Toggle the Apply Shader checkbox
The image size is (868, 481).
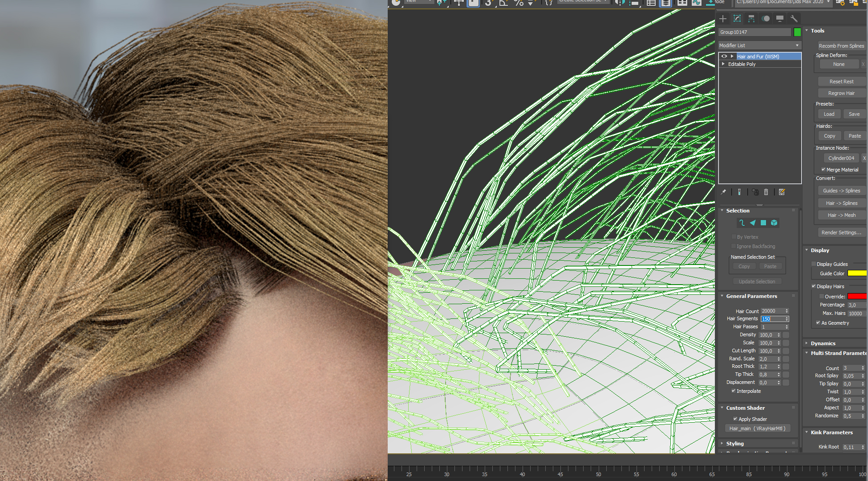click(x=735, y=419)
